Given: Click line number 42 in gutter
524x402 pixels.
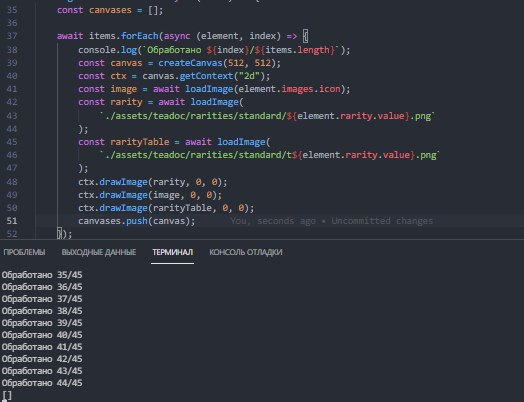Looking at the screenshot, I should [x=12, y=102].
